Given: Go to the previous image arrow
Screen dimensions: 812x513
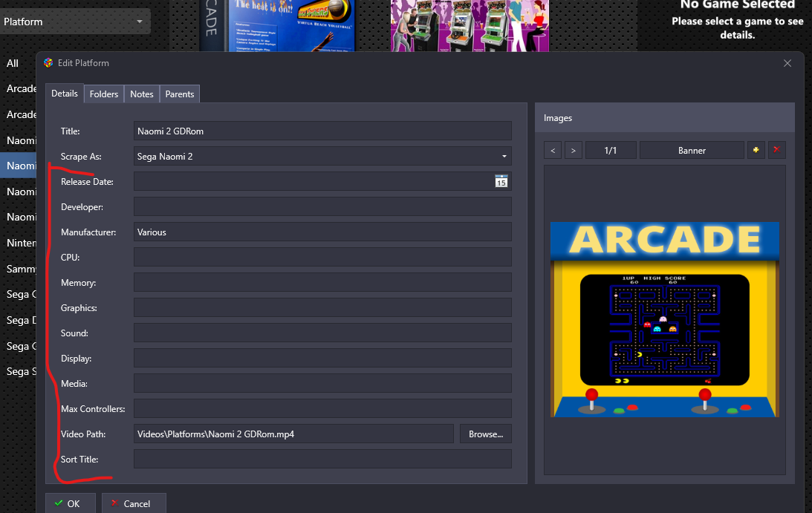Looking at the screenshot, I should (x=553, y=150).
